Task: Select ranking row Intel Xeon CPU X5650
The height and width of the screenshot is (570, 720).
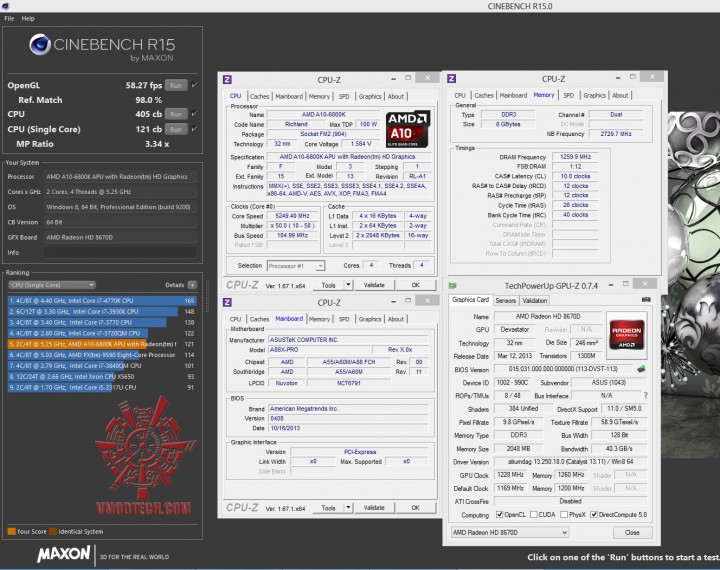Action: [x=102, y=376]
